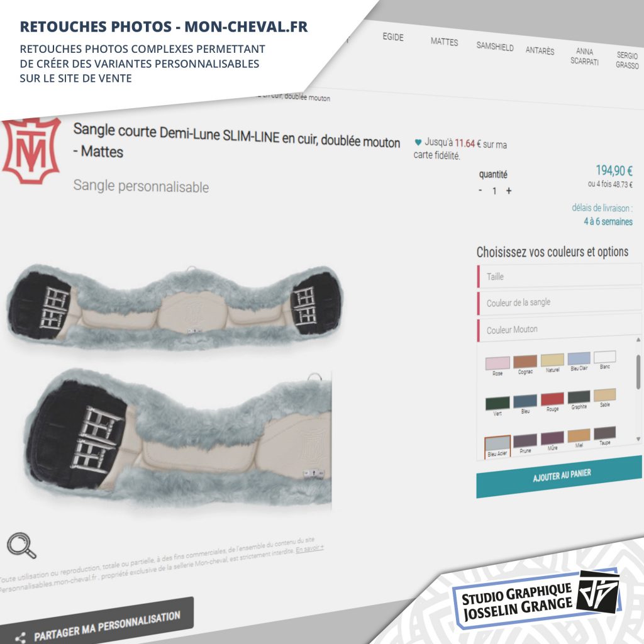Increase quantity with the plus sign

pyautogui.click(x=508, y=191)
